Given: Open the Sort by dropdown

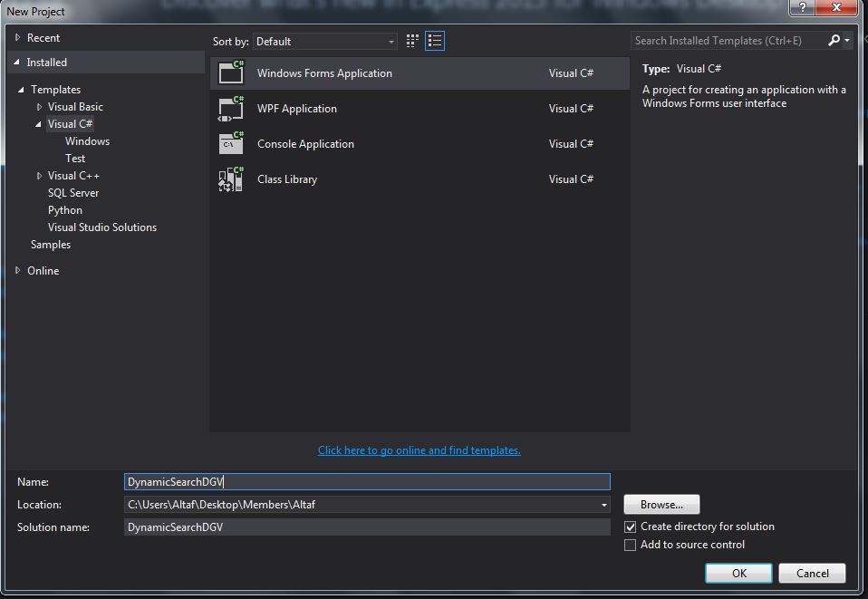Looking at the screenshot, I should [x=325, y=42].
